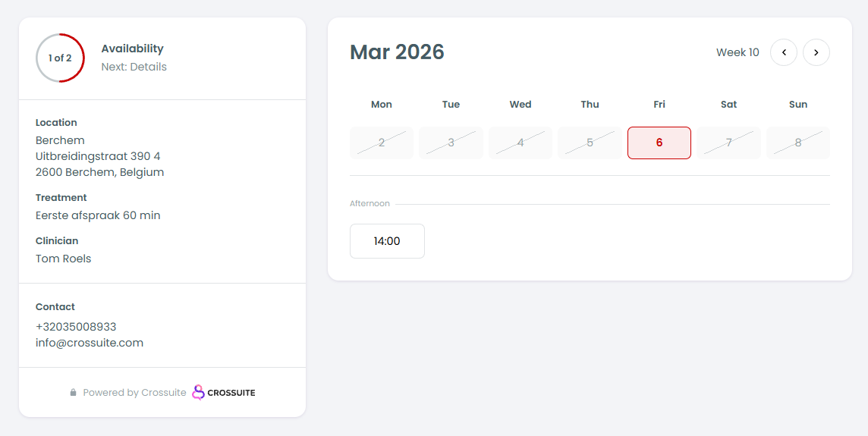Screen dimensions: 868x436
Task: Select Wednesday the 4th
Action: click(520, 143)
